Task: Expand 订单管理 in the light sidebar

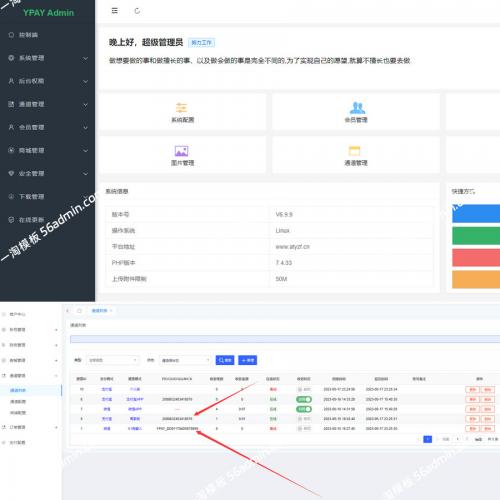Action: pos(56,427)
